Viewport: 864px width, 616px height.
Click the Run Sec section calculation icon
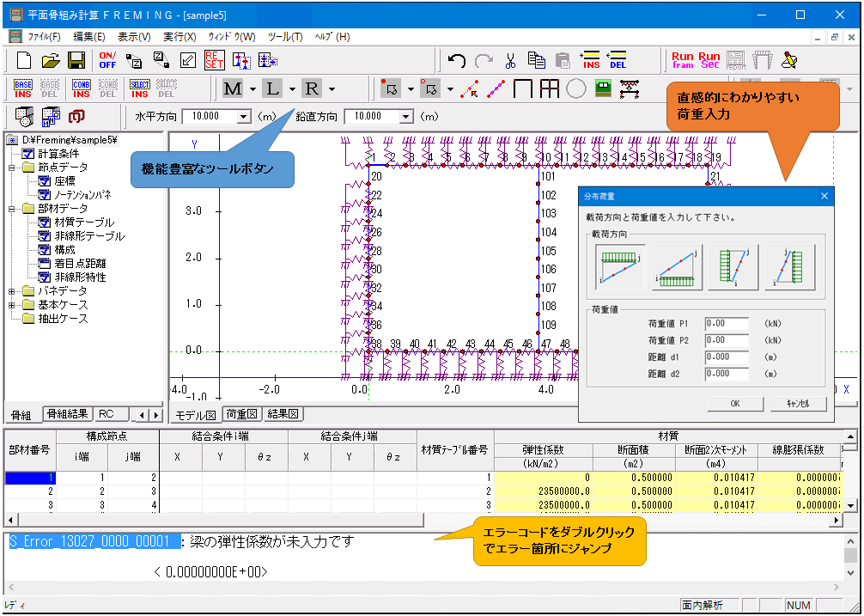tap(709, 61)
